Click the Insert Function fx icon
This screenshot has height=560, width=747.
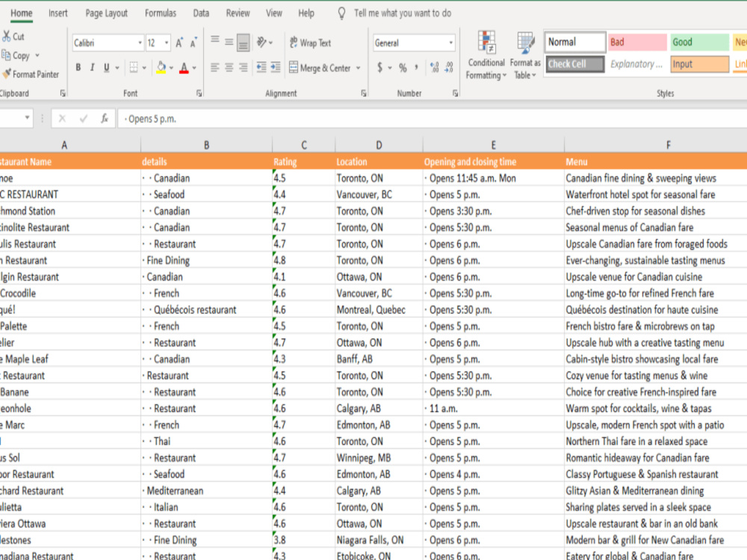tap(105, 119)
